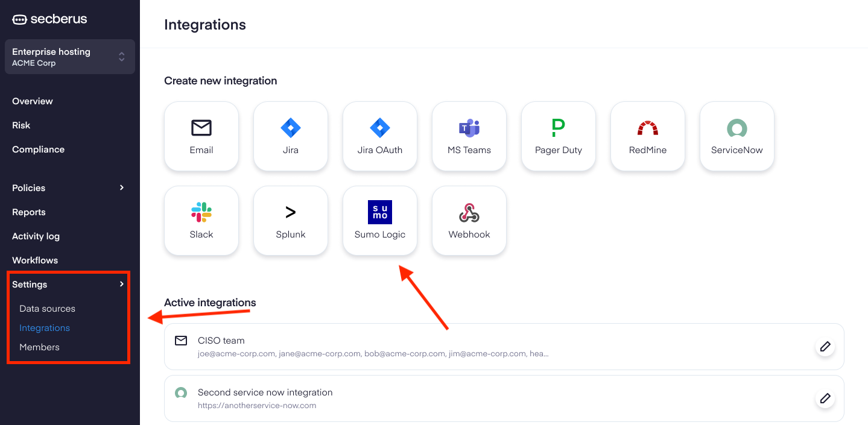Open Reports in the sidebar

click(x=29, y=212)
